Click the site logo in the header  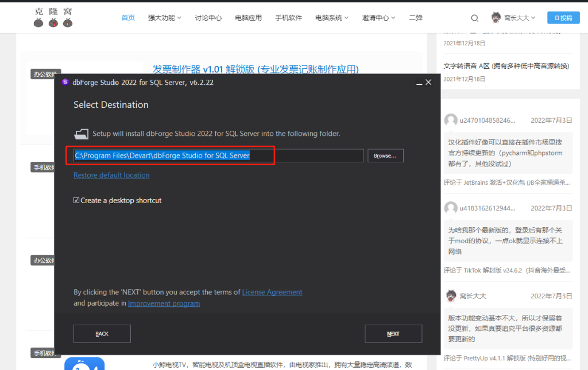click(53, 18)
